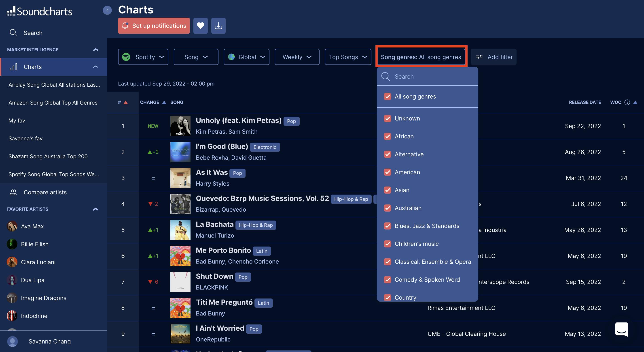Uncheck the All song genres checkbox
This screenshot has height=352, width=644.
(x=387, y=96)
